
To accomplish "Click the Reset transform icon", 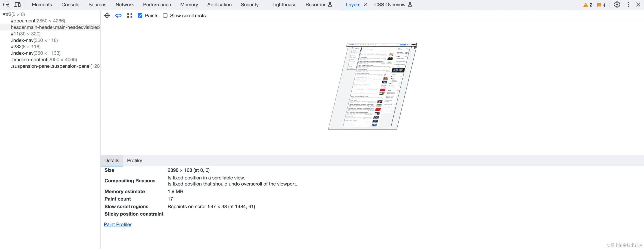I will click(x=130, y=15).
